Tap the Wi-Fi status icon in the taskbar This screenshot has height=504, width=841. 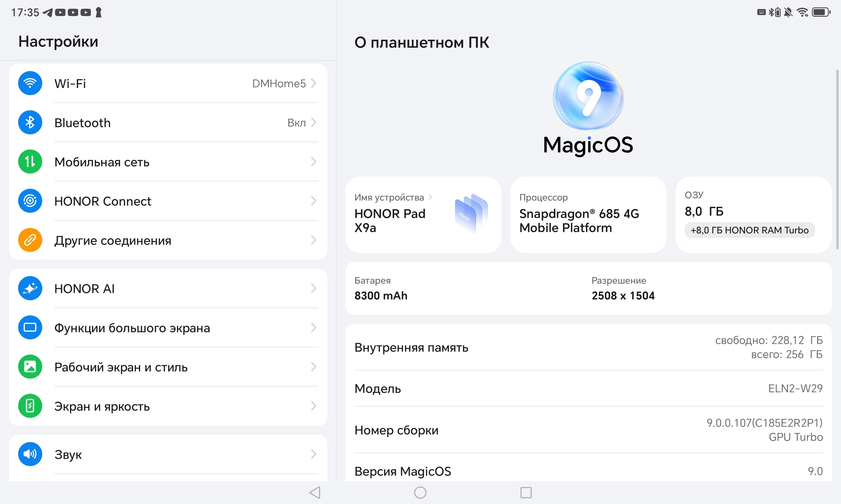(x=802, y=12)
